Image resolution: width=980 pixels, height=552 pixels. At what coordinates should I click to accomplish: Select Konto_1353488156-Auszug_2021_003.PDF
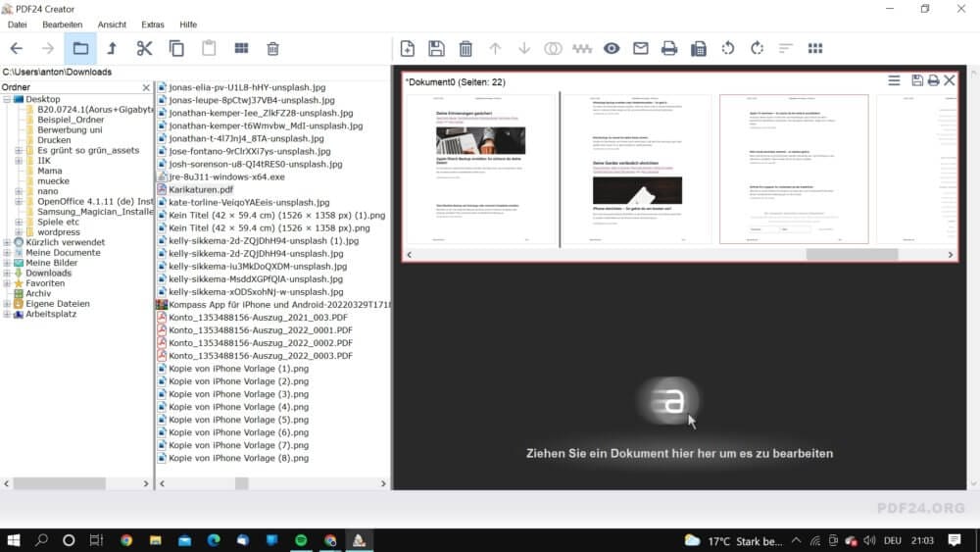pos(258,318)
